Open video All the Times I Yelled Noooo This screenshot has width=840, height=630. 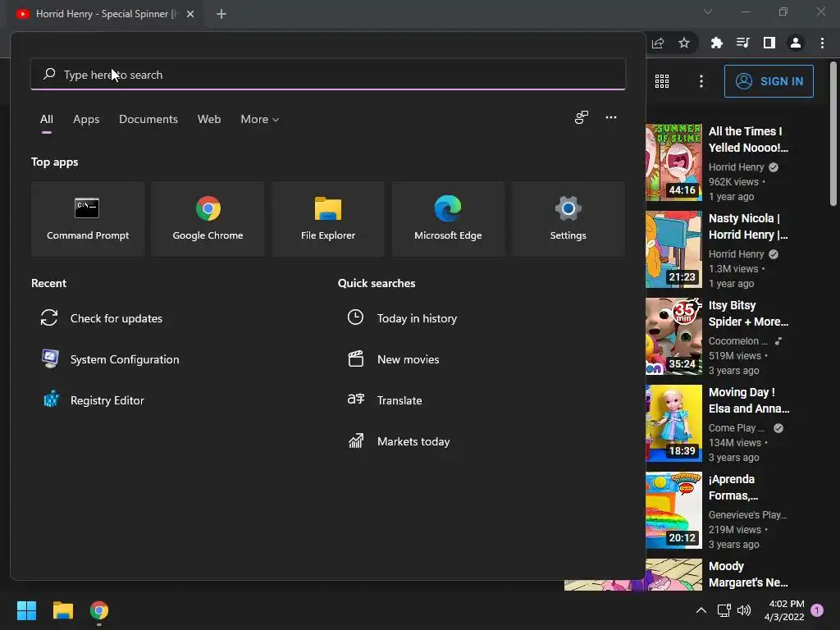pos(748,139)
